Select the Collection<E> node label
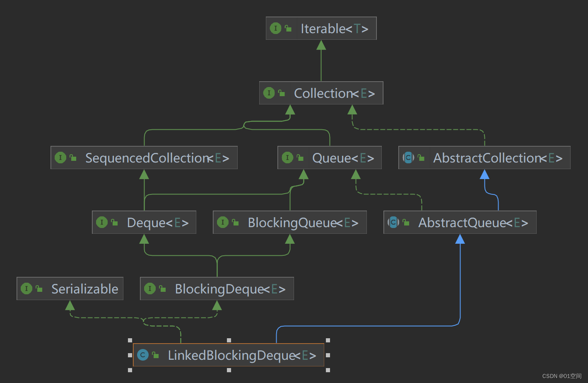This screenshot has height=383, width=588. tap(335, 93)
